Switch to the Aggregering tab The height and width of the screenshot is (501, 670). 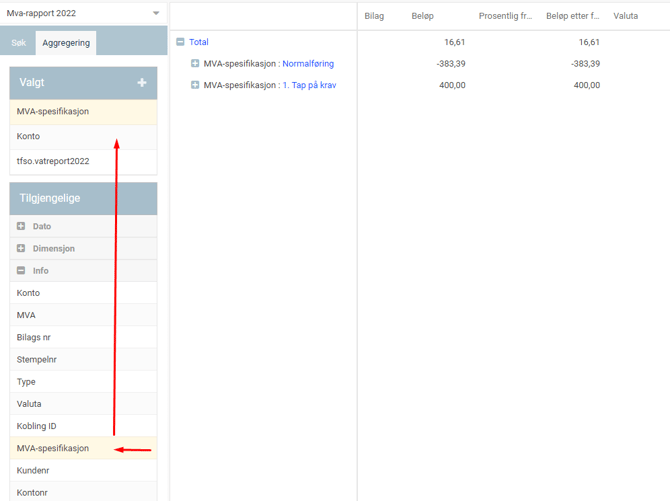[66, 43]
